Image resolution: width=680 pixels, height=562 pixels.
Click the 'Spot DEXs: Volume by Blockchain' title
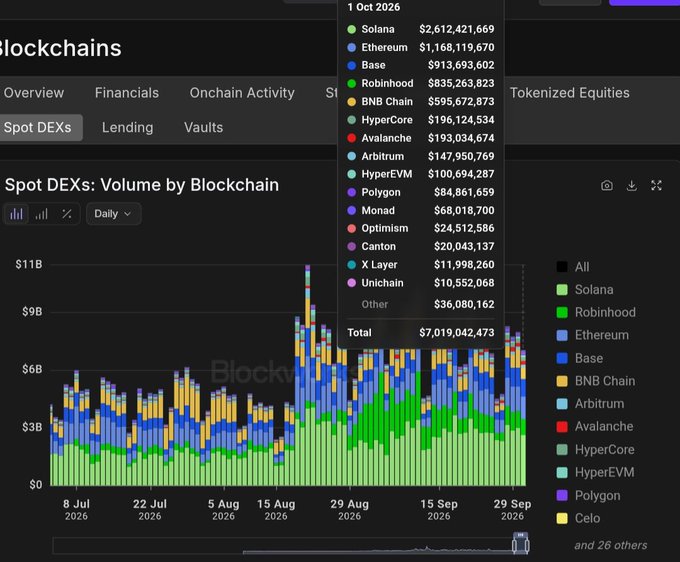point(142,185)
